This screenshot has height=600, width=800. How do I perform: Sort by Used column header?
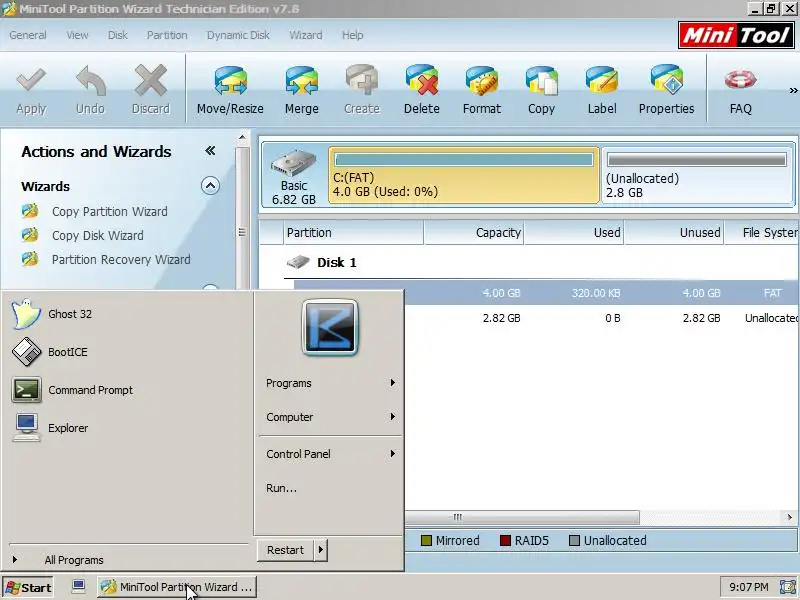click(574, 233)
